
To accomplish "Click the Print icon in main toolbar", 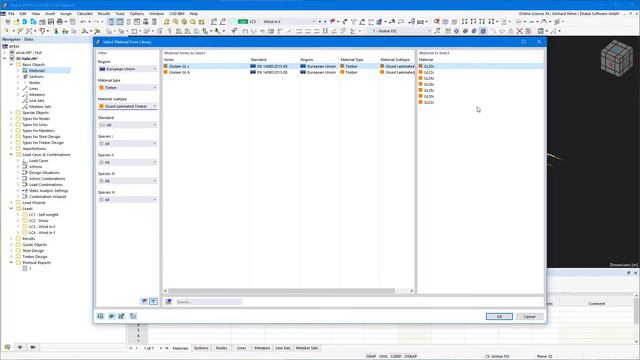I will pyautogui.click(x=60, y=22).
